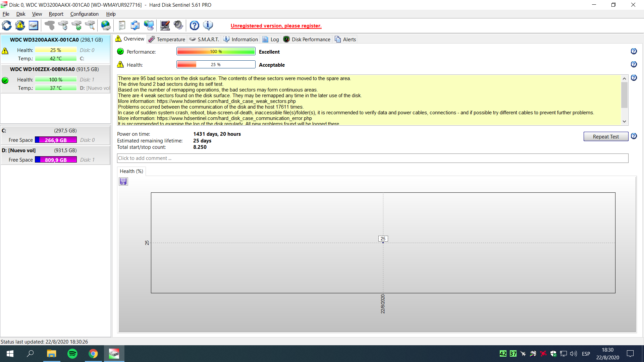Open the View menu

[x=37, y=14]
